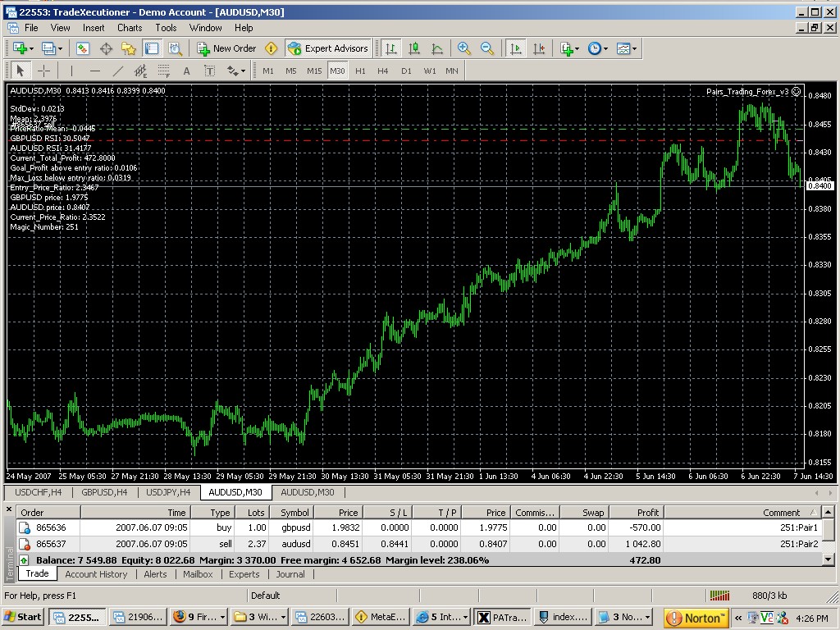Expand the Profiles dropdown arrow
The height and width of the screenshot is (630, 840).
pos(60,48)
